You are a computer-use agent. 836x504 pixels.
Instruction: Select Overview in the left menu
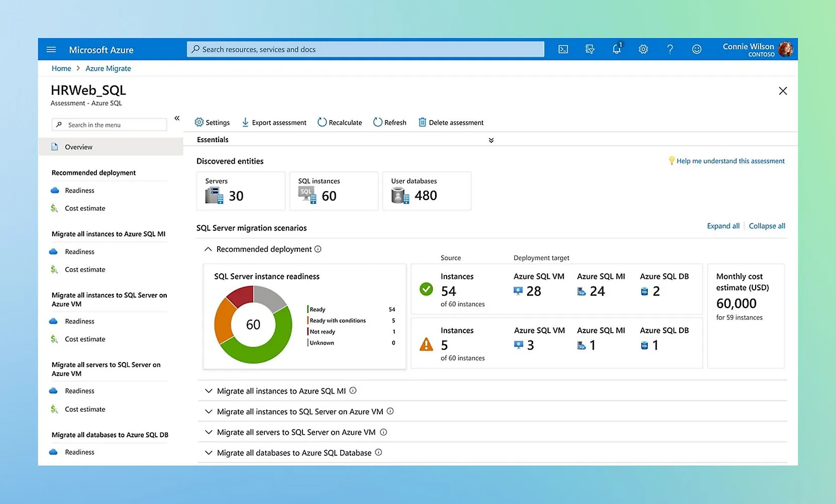click(78, 147)
